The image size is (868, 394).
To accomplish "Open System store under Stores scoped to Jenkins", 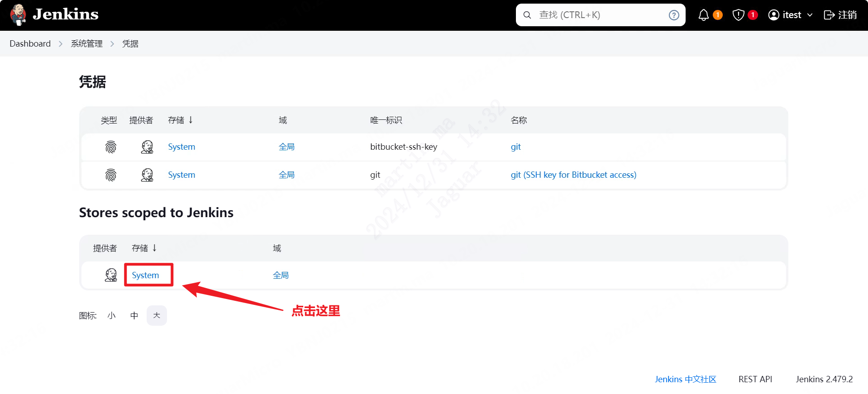I will coord(145,275).
